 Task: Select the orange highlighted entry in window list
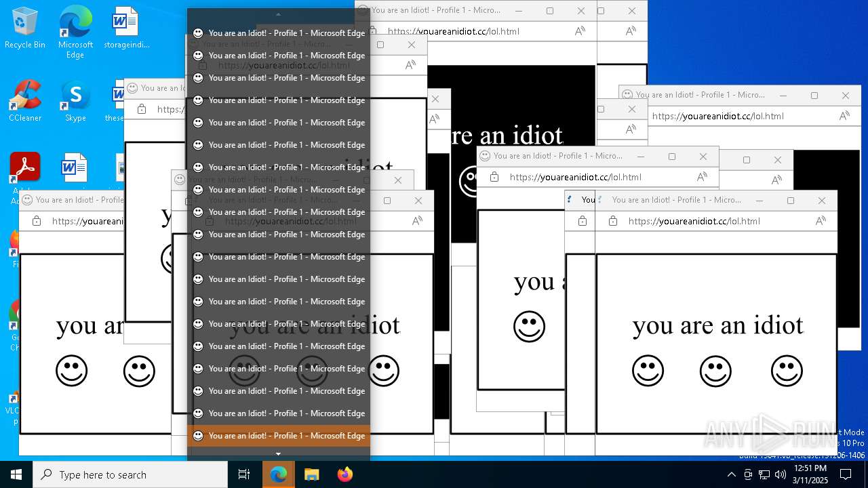pos(279,436)
